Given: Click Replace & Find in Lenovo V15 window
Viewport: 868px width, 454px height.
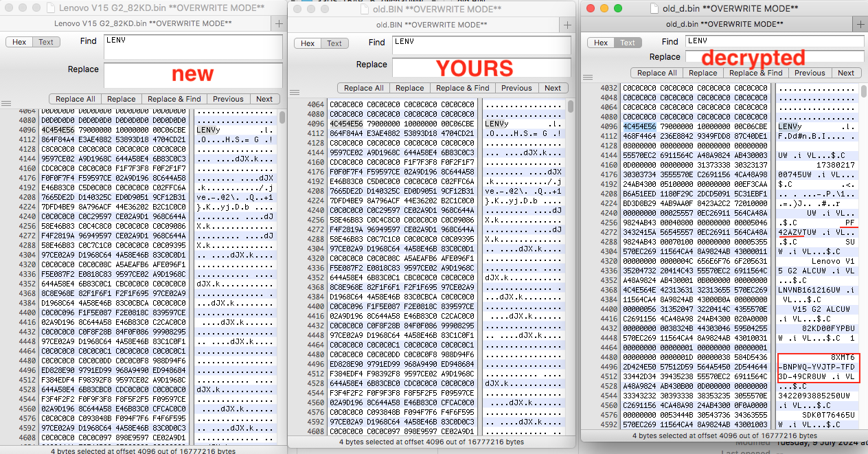Looking at the screenshot, I should point(174,99).
